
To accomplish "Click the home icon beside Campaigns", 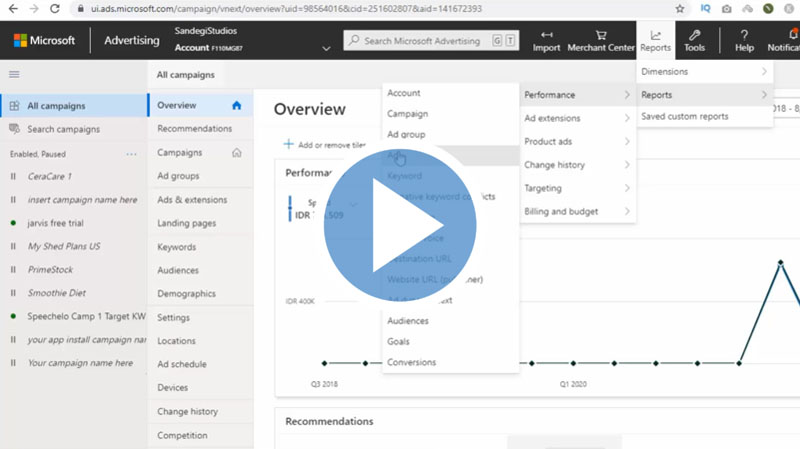I will (237, 153).
